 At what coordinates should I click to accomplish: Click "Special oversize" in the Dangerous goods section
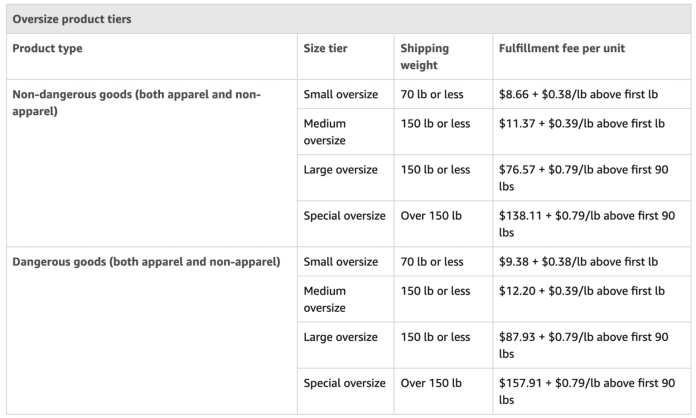tap(344, 383)
